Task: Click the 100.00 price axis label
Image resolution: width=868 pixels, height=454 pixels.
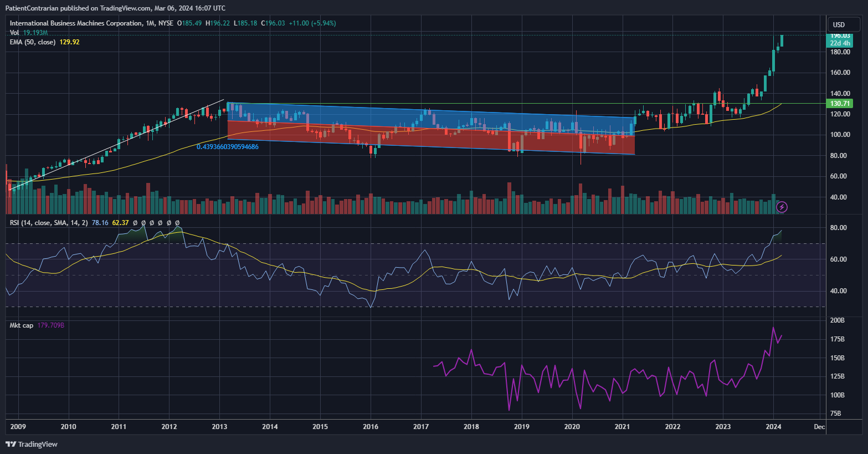Action: tap(840, 135)
